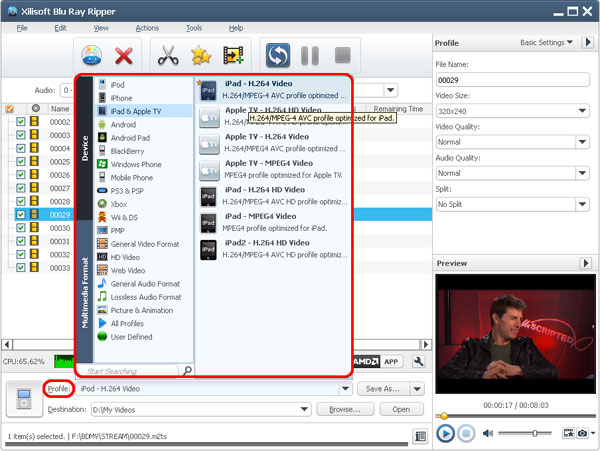Click the red X remove icon
600x451 pixels.
click(x=124, y=56)
